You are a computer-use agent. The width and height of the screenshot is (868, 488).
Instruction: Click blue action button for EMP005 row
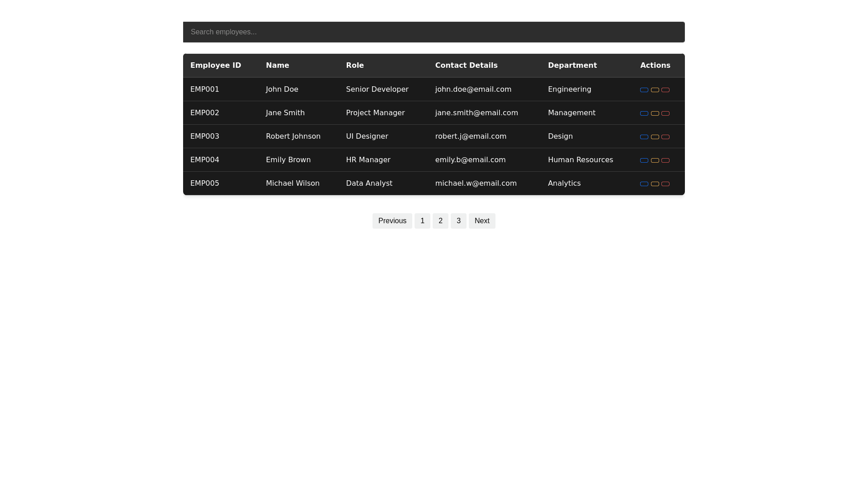(644, 184)
